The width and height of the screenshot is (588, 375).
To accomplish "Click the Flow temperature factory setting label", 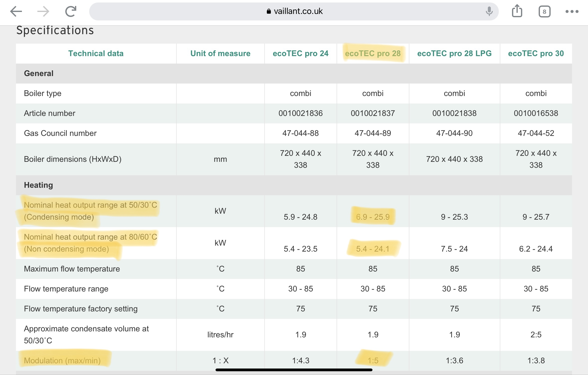I will click(81, 309).
